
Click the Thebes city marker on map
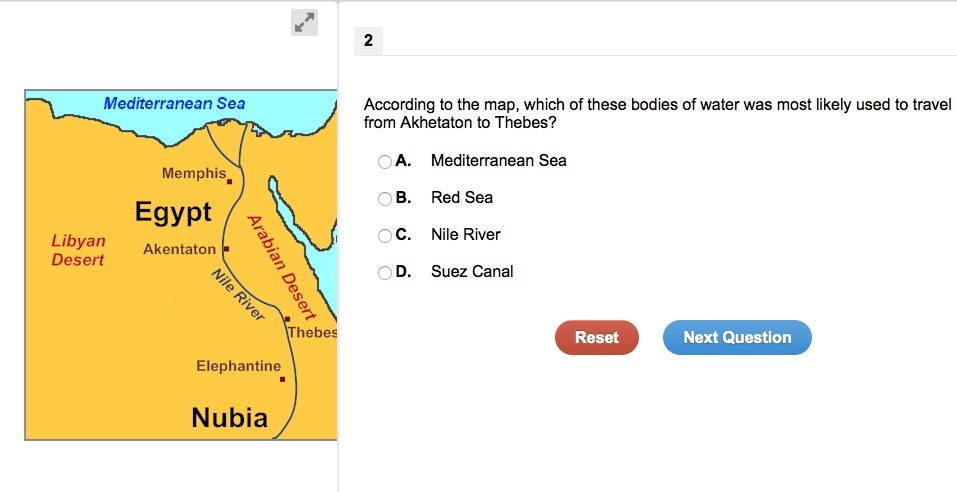click(287, 320)
